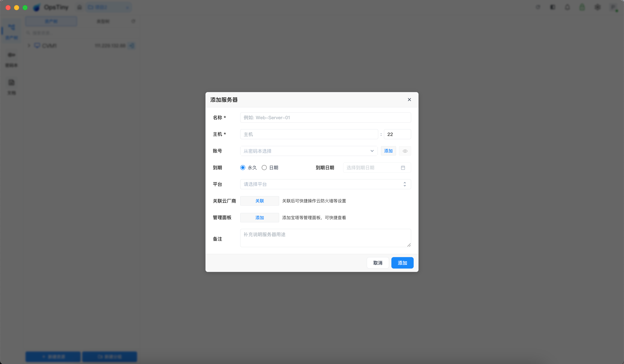624x364 pixels.
Task: Expand the CVM1 tree row behind dialog
Action: pyautogui.click(x=29, y=46)
